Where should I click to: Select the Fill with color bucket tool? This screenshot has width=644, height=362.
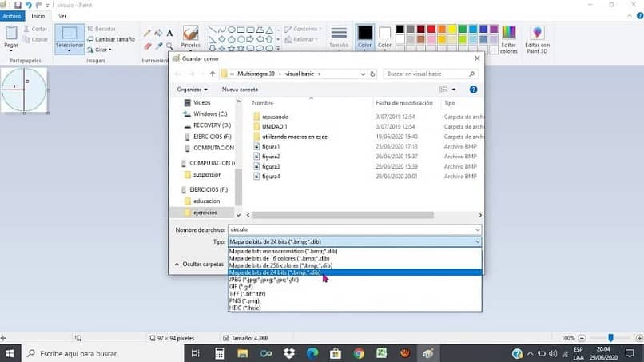[158, 34]
